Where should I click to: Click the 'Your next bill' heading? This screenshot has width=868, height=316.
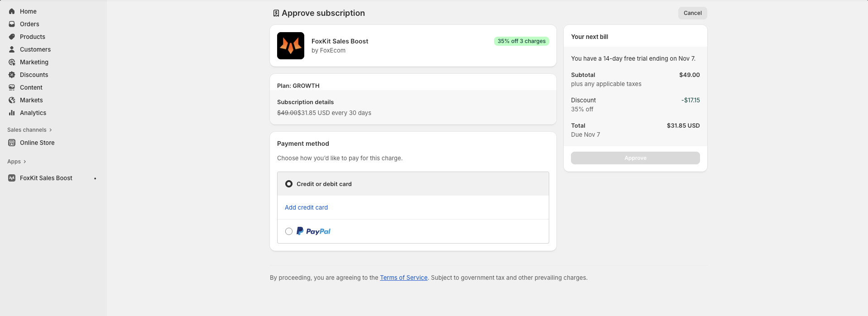590,37
